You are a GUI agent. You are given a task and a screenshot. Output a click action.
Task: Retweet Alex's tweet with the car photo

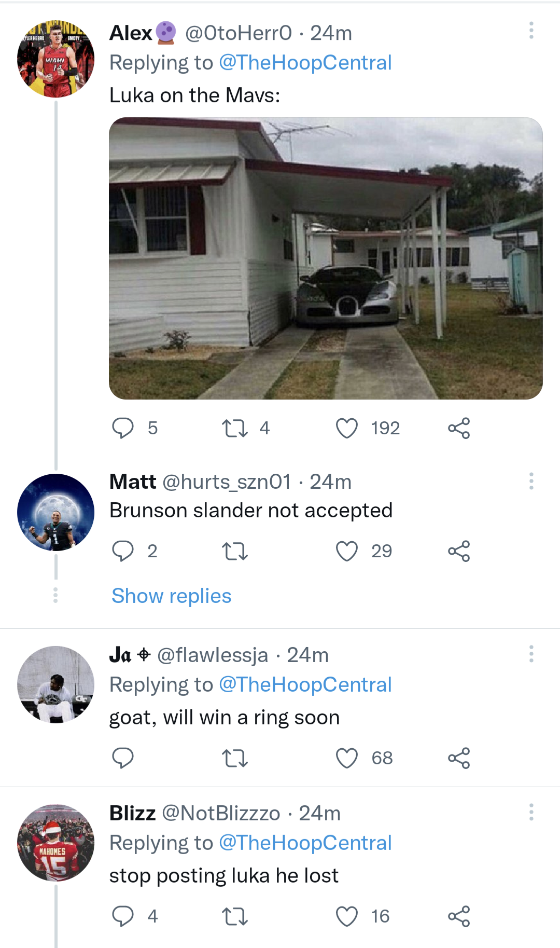235,429
